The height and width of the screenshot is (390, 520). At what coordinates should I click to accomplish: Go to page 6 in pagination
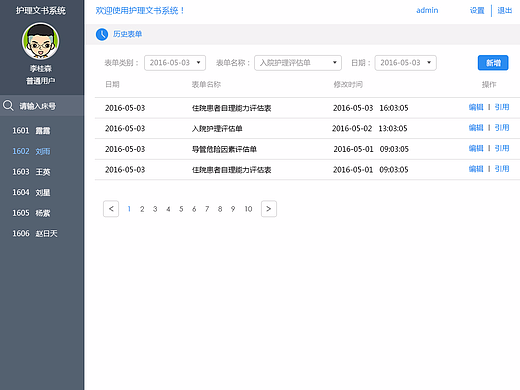194,209
